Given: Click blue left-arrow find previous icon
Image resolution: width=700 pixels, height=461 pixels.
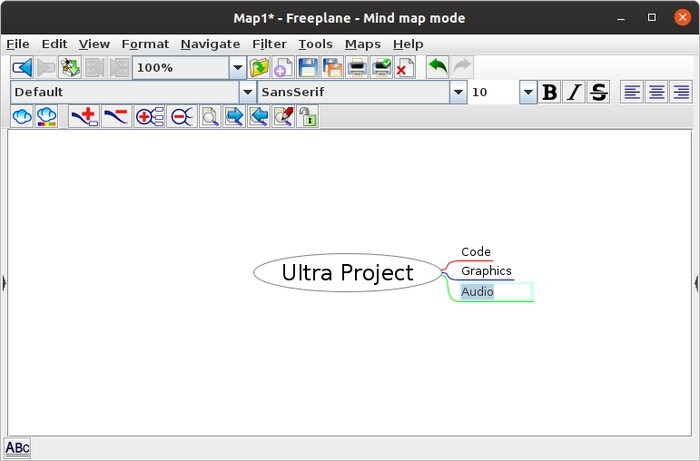Looking at the screenshot, I should click(258, 116).
